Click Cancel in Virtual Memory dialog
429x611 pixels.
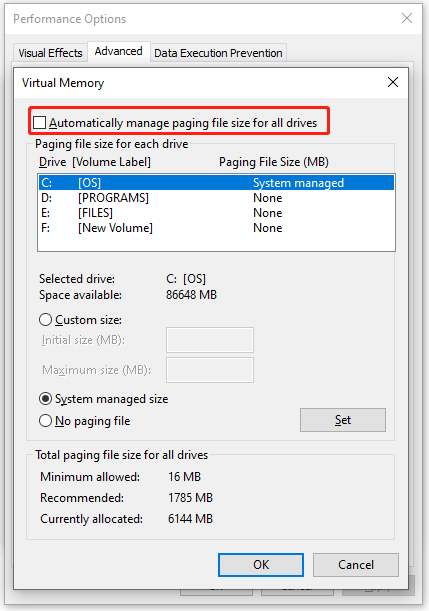click(356, 565)
